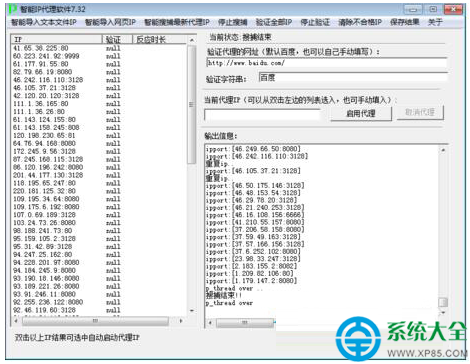Click 清除不合格IP menu item
Viewport: 470px width, 364px height.
360,22
